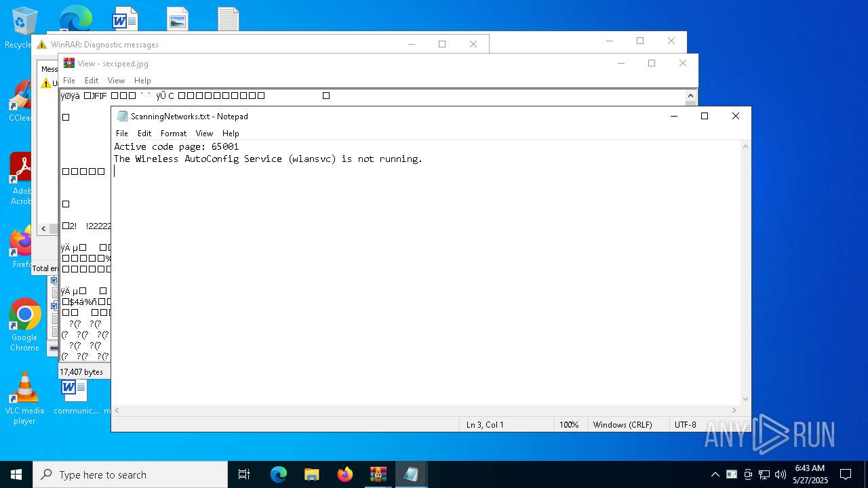Click scroll up arrow in sexspeed.jpg viewer
The height and width of the screenshot is (488, 868).
(692, 96)
